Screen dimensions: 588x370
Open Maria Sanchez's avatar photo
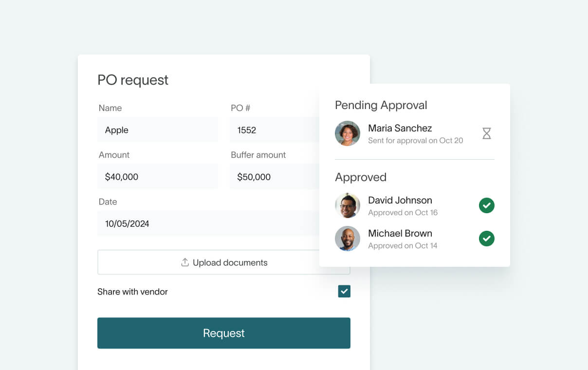348,133
